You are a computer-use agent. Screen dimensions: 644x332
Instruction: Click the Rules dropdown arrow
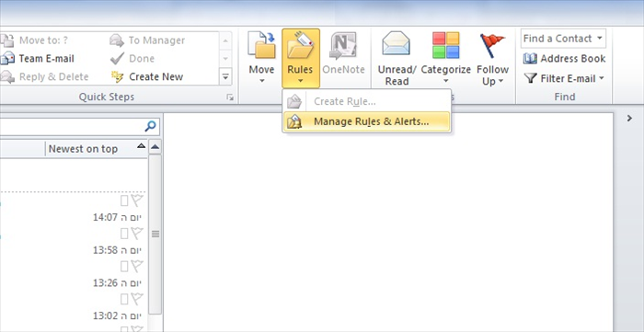tap(300, 81)
